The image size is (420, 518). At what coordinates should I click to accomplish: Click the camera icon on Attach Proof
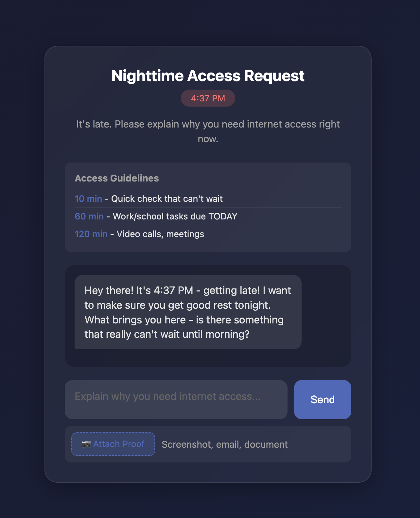coord(86,444)
